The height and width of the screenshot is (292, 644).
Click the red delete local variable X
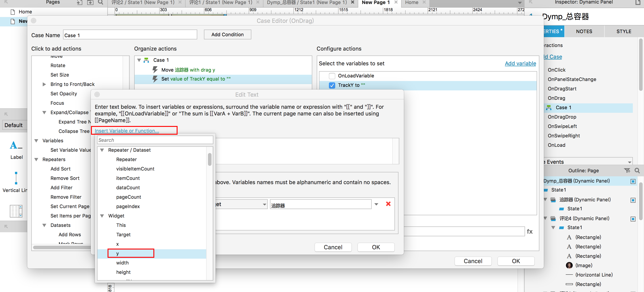pyautogui.click(x=388, y=204)
